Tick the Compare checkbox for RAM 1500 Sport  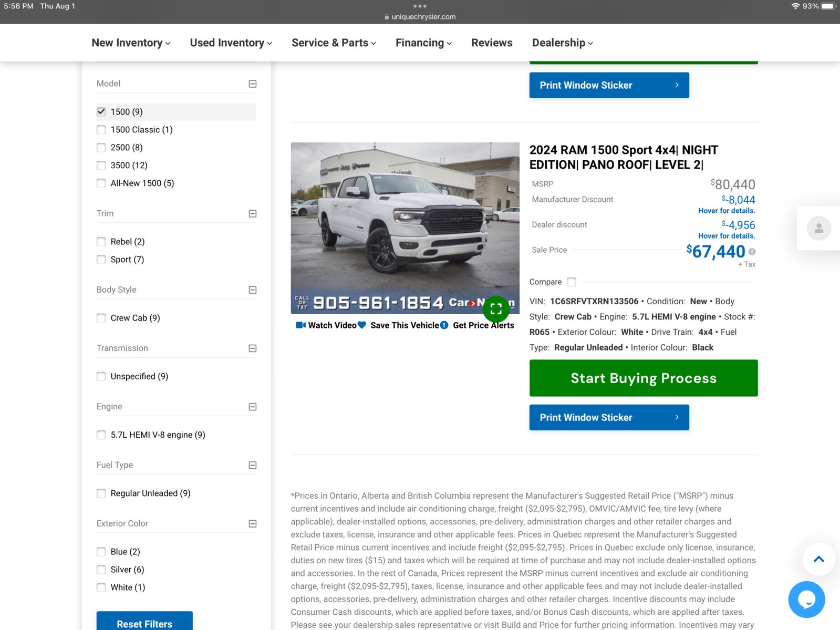572,282
